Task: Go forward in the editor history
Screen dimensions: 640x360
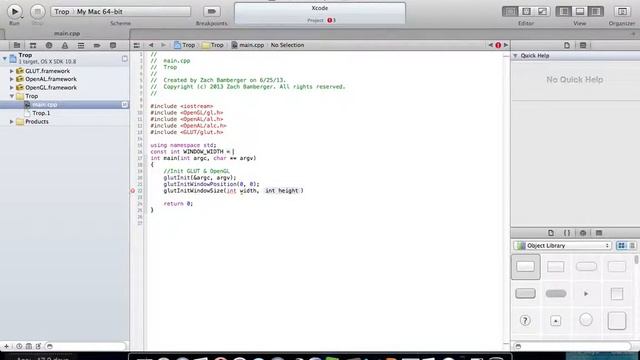Action: pos(163,45)
